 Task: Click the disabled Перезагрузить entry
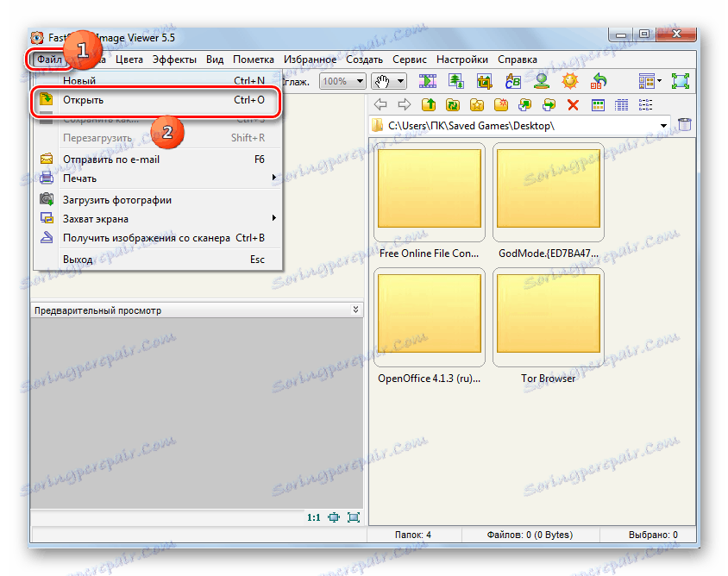(x=158, y=138)
